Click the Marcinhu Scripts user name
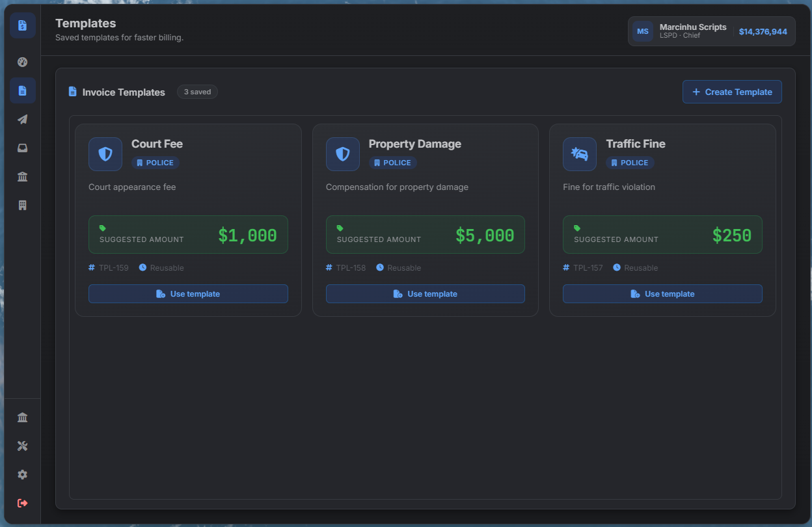Image resolution: width=812 pixels, height=527 pixels. point(693,27)
